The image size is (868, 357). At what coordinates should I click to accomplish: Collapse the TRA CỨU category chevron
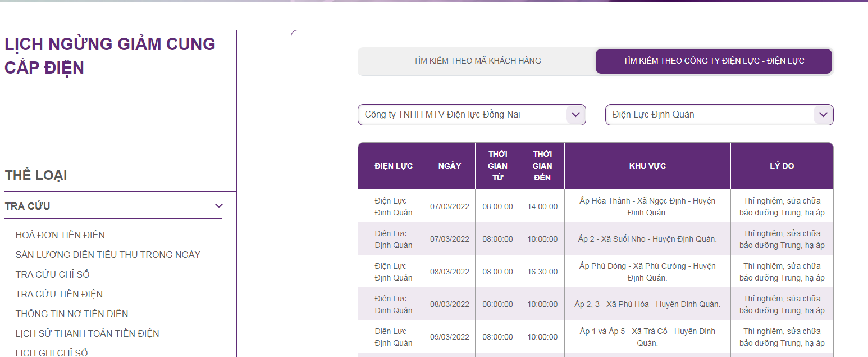coord(219,206)
